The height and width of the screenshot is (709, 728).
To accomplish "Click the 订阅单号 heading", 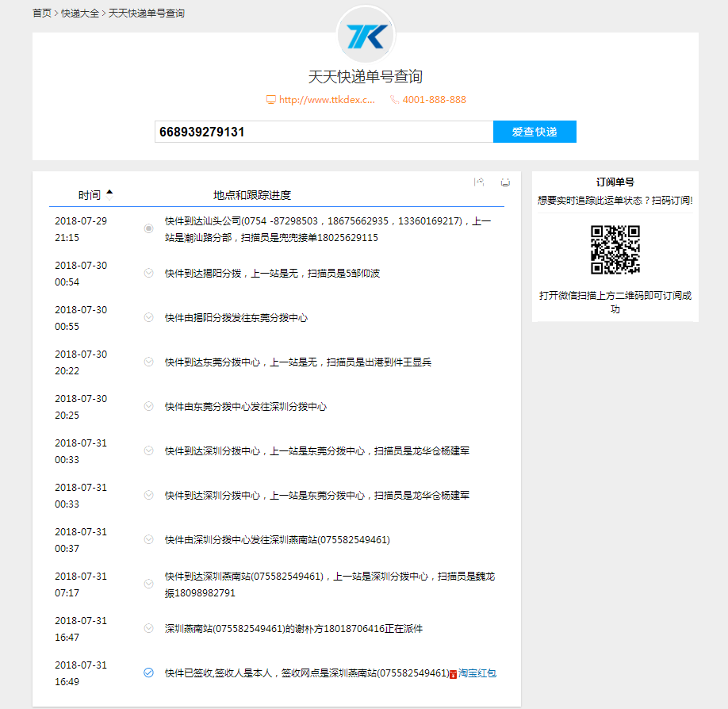I will (x=615, y=182).
